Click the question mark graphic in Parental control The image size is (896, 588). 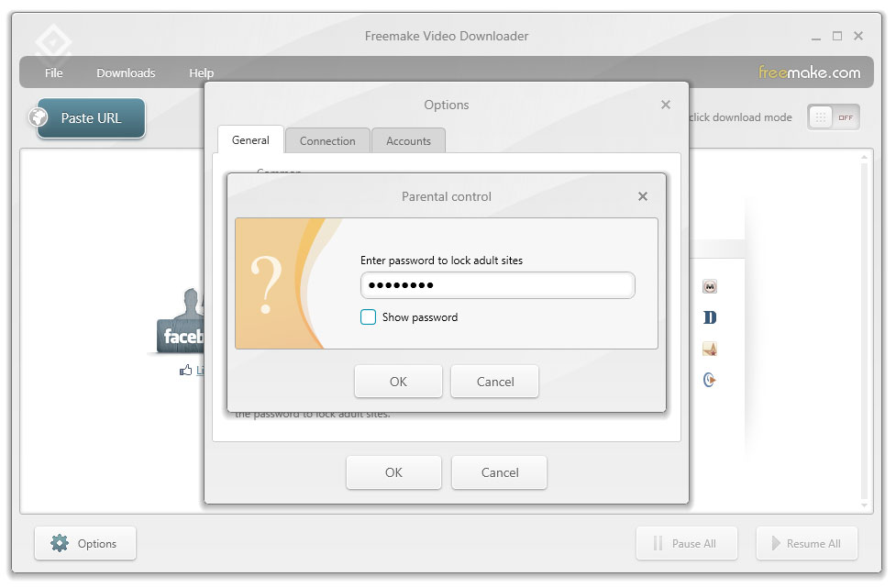266,284
